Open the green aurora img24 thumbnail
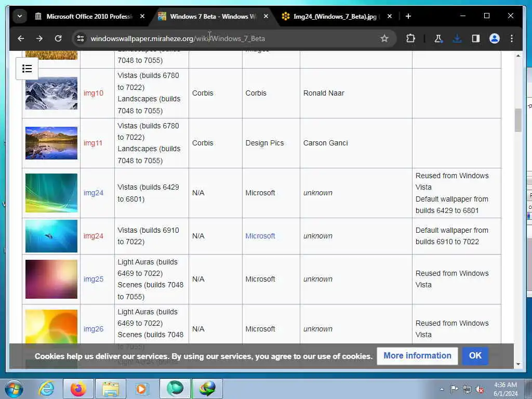The image size is (532, 399). pos(51,193)
